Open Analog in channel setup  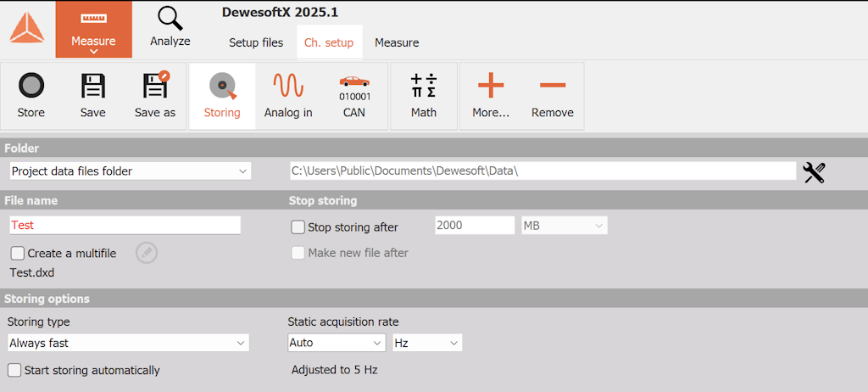point(288,97)
